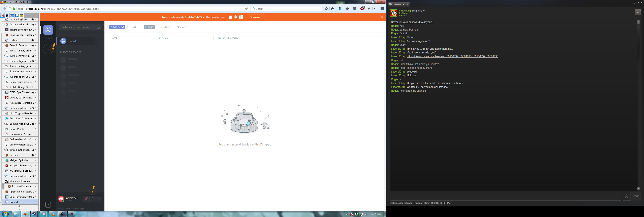644x217 pixels.
Task: Click the green padlock security icon
Action: tap(14, 9)
